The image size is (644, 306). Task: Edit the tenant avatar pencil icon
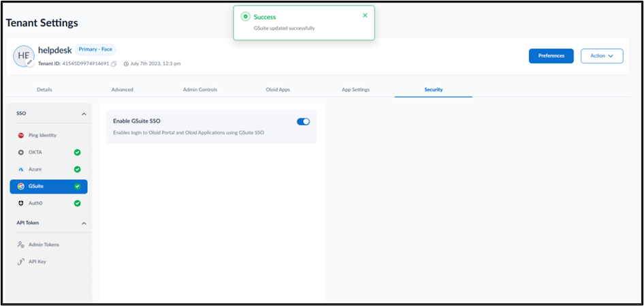point(29,62)
